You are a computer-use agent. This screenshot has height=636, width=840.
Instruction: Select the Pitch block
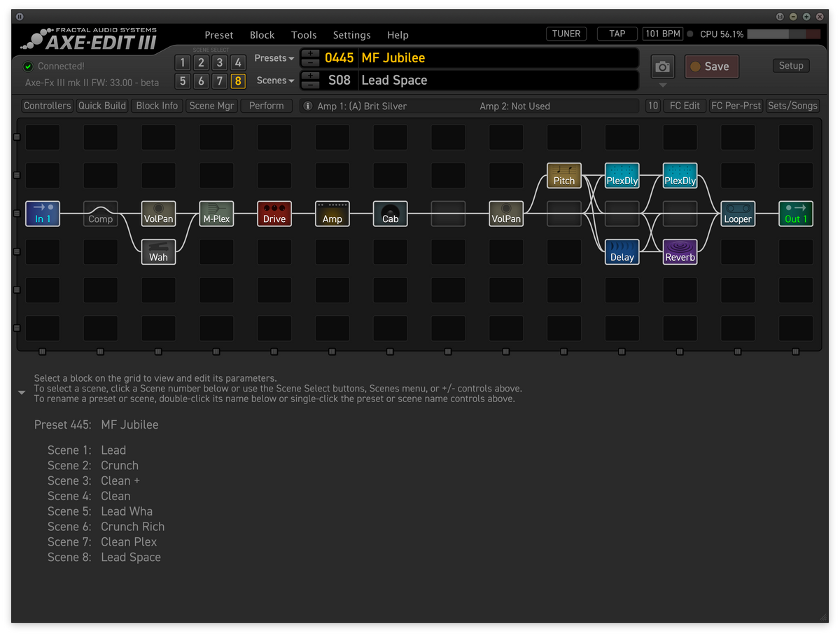(x=564, y=175)
